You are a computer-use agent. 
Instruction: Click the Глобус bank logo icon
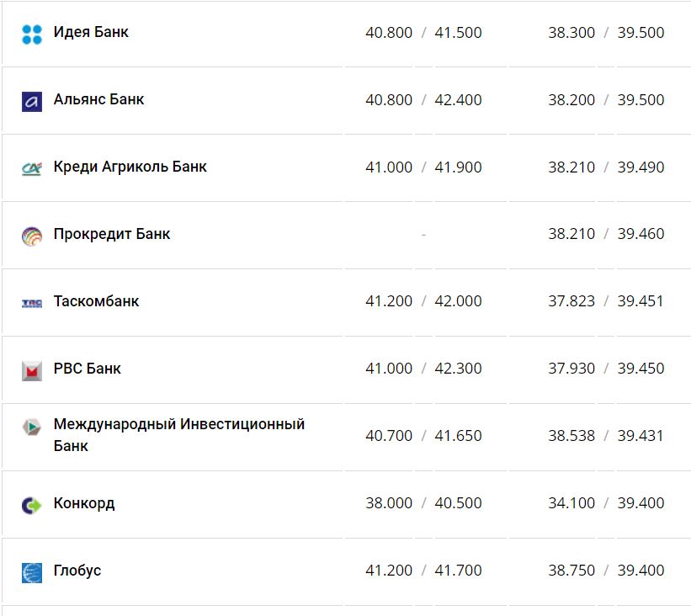pos(32,572)
